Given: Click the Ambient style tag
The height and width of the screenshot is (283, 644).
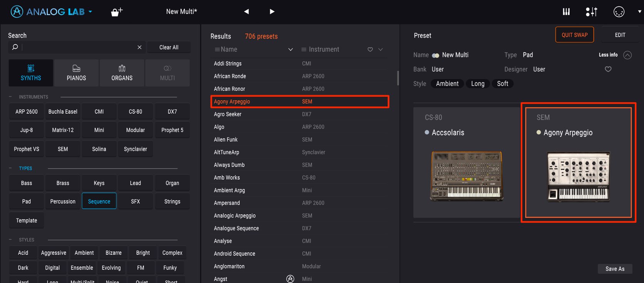Looking at the screenshot, I should (x=447, y=84).
